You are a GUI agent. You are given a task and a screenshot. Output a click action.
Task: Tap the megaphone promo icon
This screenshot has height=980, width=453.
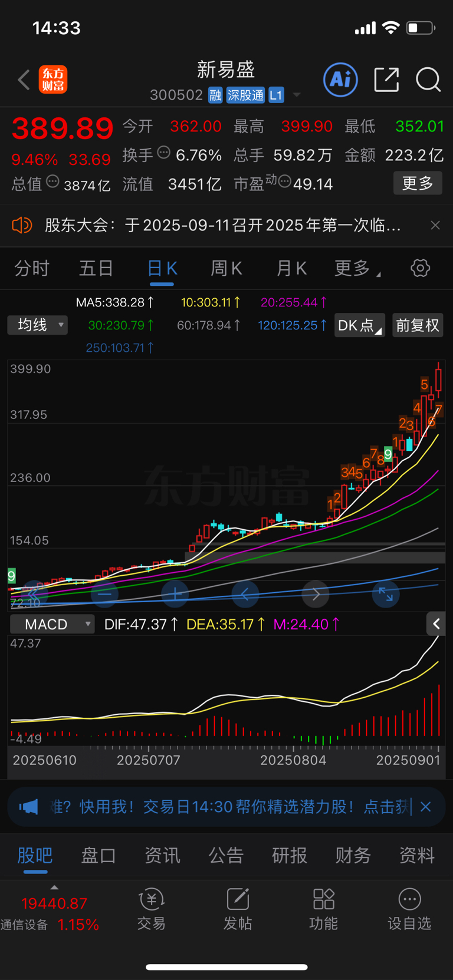pyautogui.click(x=28, y=807)
